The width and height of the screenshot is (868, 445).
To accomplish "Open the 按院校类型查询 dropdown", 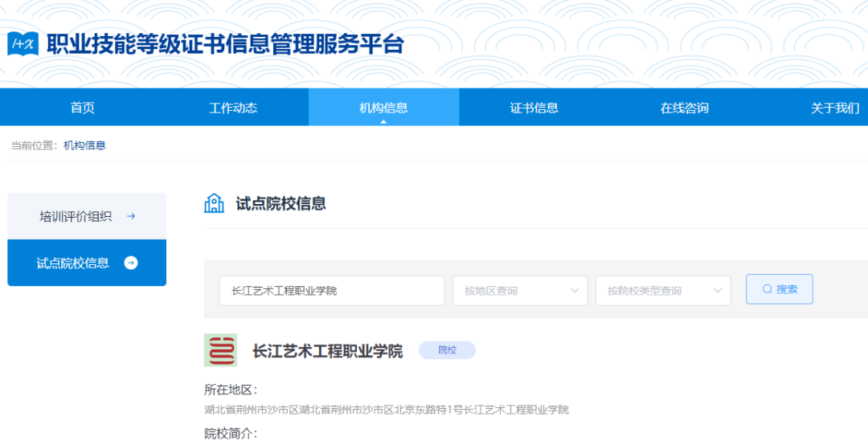I will click(662, 291).
